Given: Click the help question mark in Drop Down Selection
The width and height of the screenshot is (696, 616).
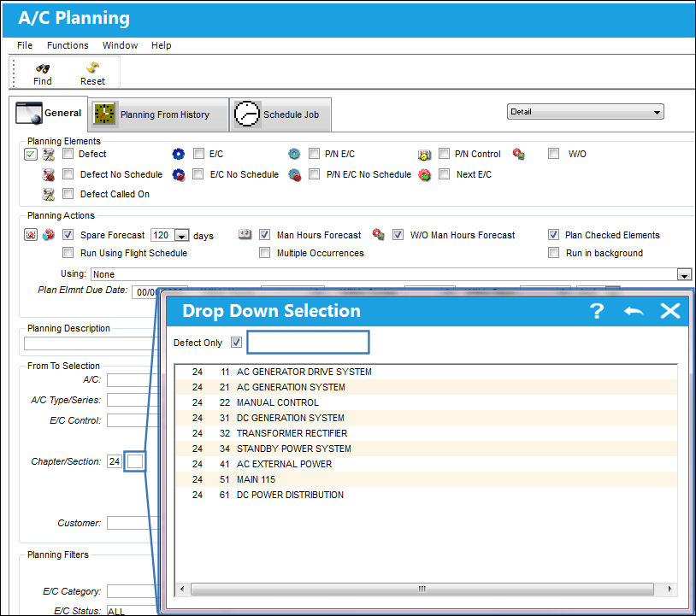Looking at the screenshot, I should pos(597,311).
